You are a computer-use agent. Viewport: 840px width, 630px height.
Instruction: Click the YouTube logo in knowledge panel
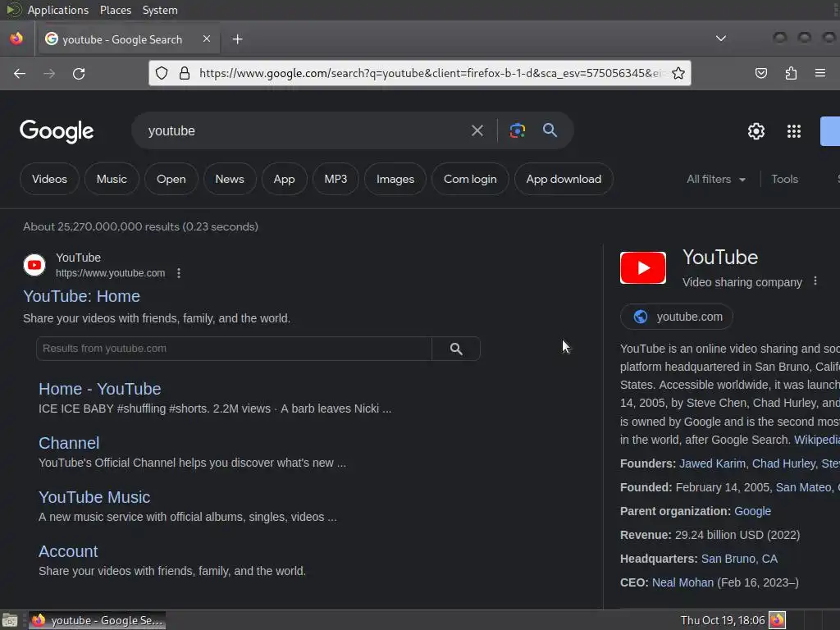coord(643,267)
